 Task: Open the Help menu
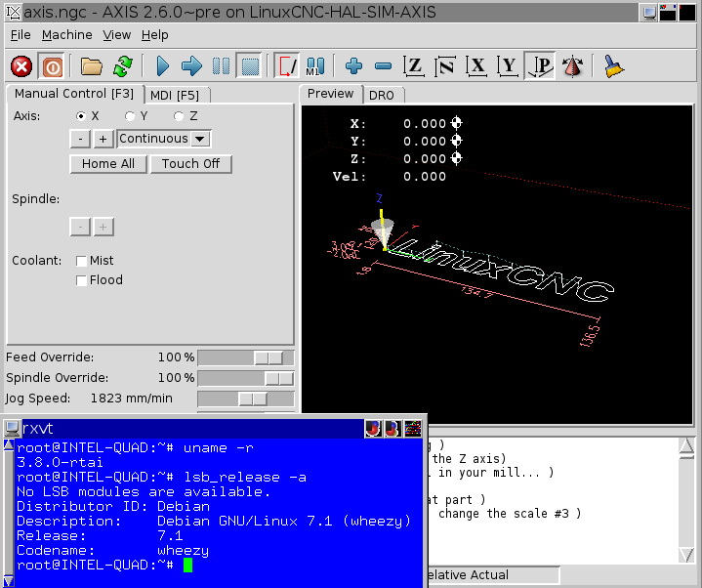[155, 35]
